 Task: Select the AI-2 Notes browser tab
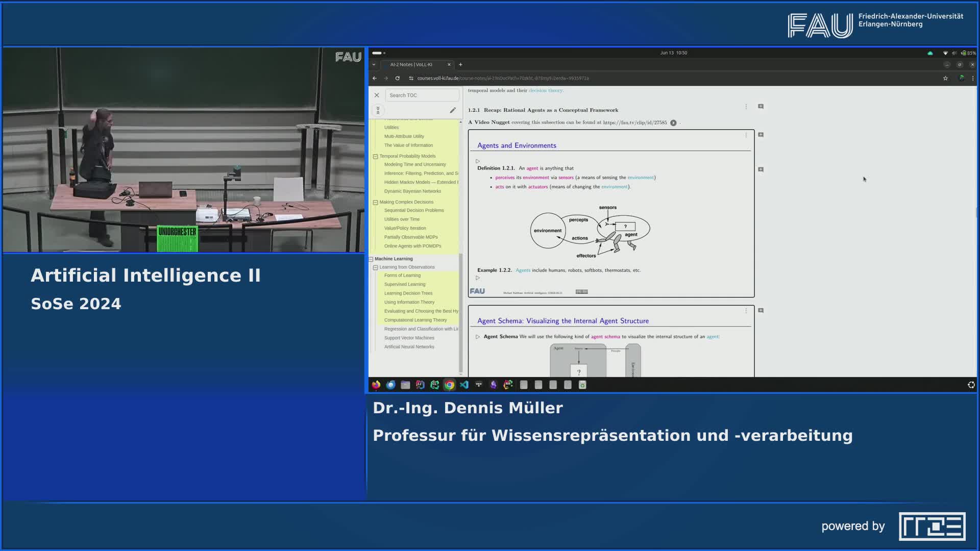point(411,65)
